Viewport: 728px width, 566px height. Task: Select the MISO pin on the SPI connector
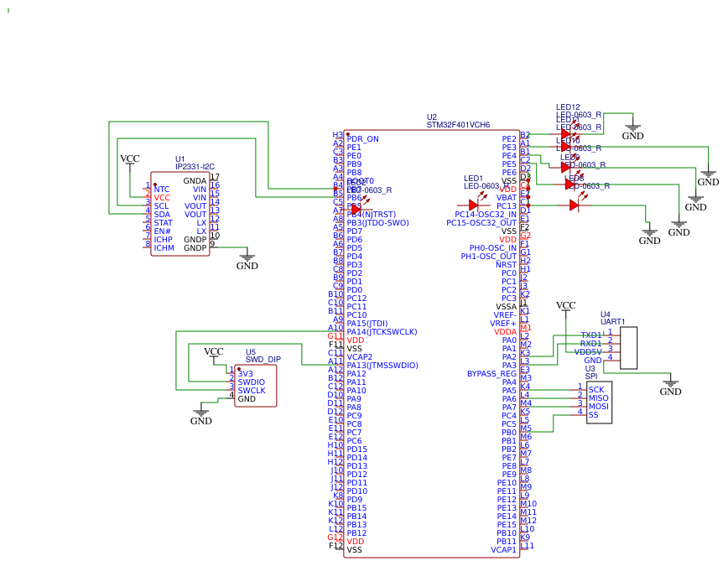point(599,398)
